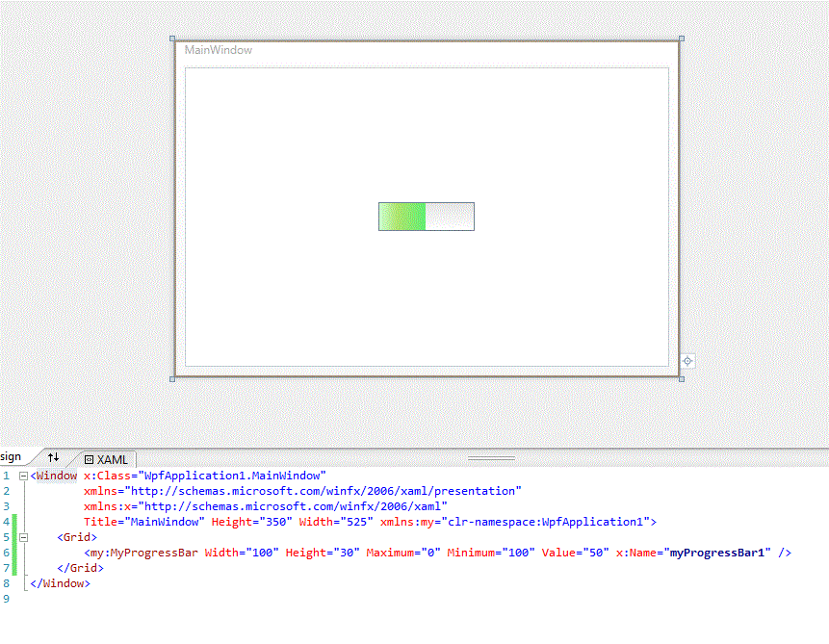Click the positioning adorner icon beside MainWindow's right edge
Viewport: 829px width, 644px height.
click(687, 360)
